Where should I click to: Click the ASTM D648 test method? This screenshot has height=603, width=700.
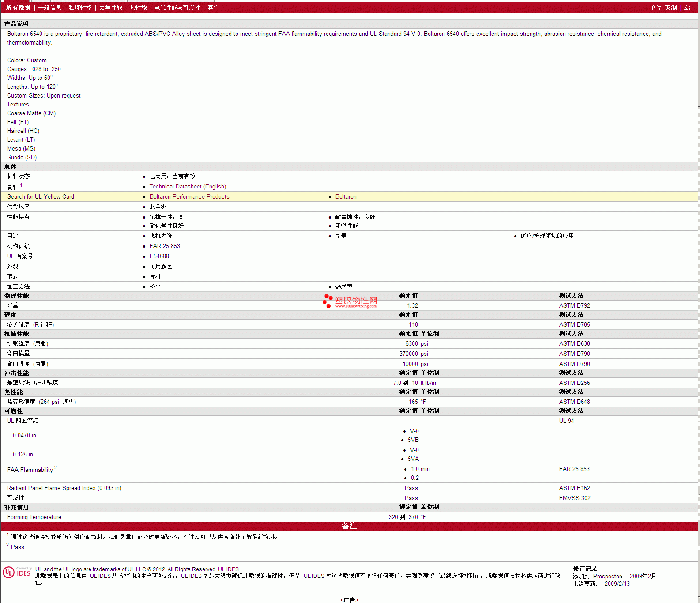click(575, 402)
